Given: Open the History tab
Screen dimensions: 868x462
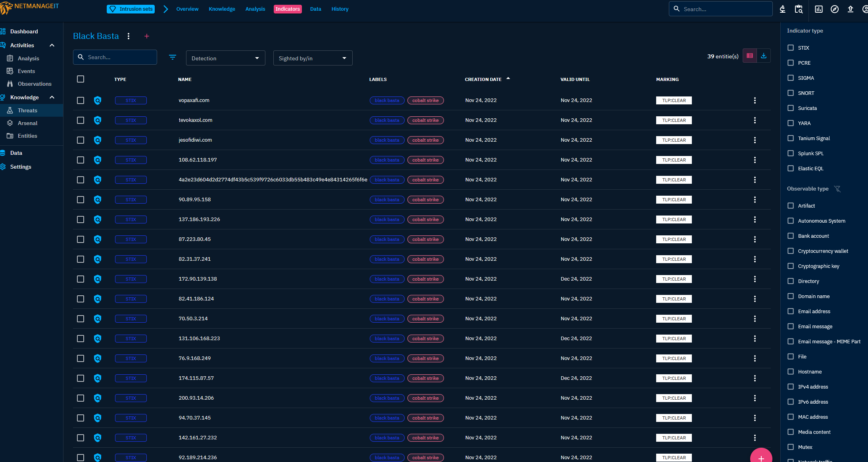Looking at the screenshot, I should (x=340, y=9).
